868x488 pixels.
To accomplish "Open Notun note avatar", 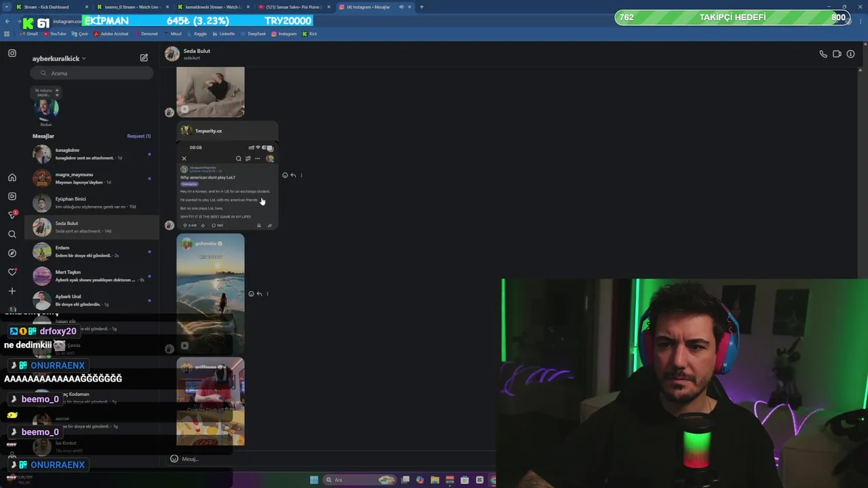I will [x=46, y=108].
